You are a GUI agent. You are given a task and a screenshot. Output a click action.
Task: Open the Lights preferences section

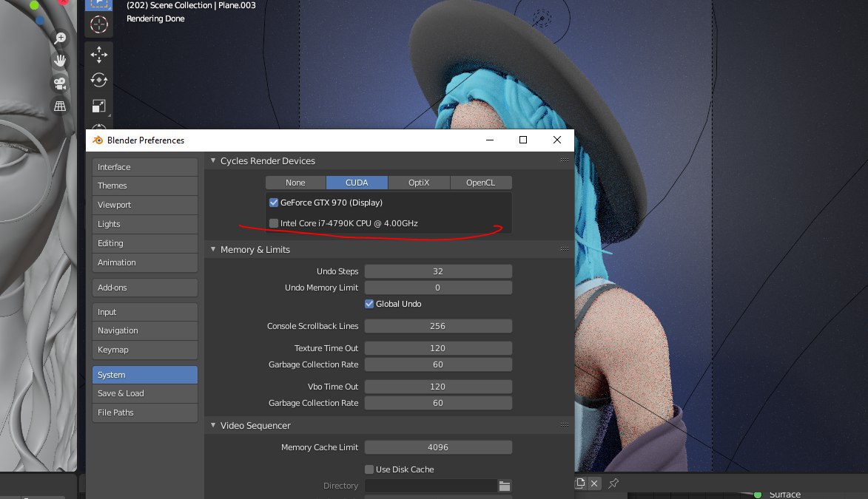pyautogui.click(x=145, y=224)
